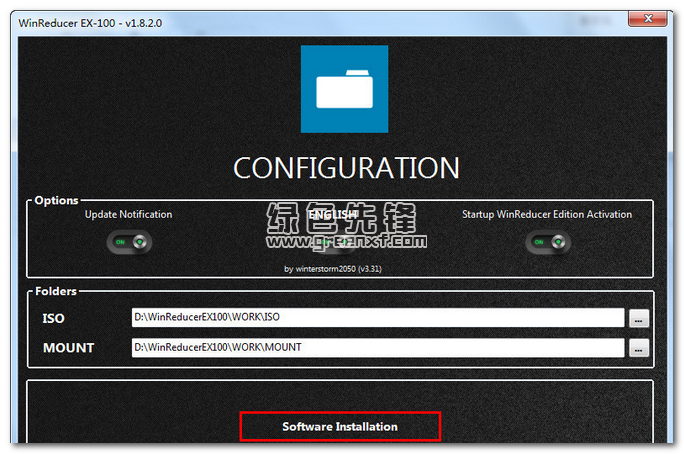Click the Startup WinReducer Edition Activation label

click(x=546, y=214)
